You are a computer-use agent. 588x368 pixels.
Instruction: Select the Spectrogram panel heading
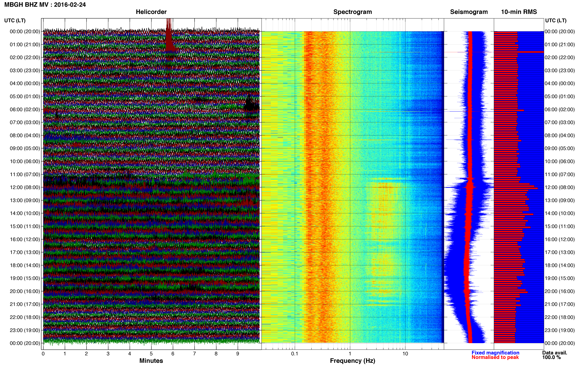coord(352,12)
